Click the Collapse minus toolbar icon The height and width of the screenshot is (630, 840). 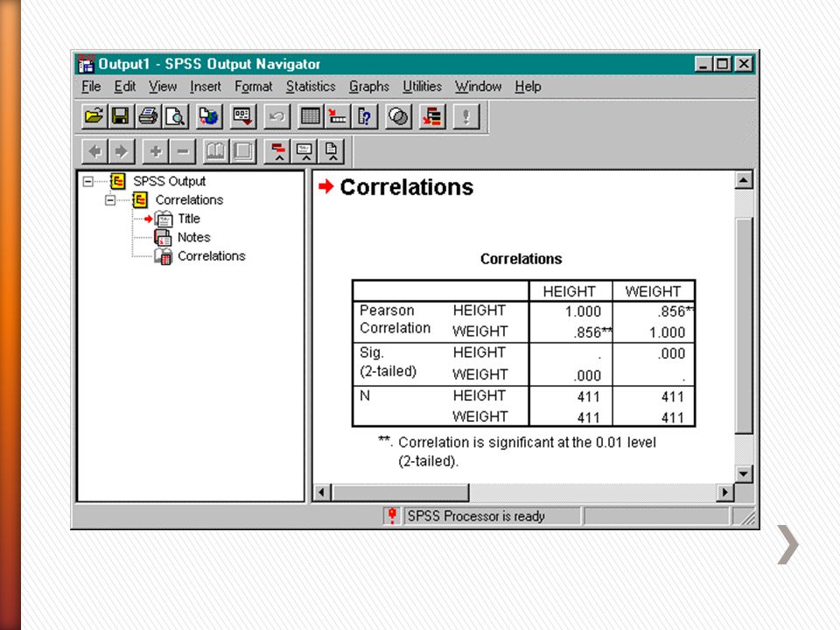pyautogui.click(x=183, y=151)
